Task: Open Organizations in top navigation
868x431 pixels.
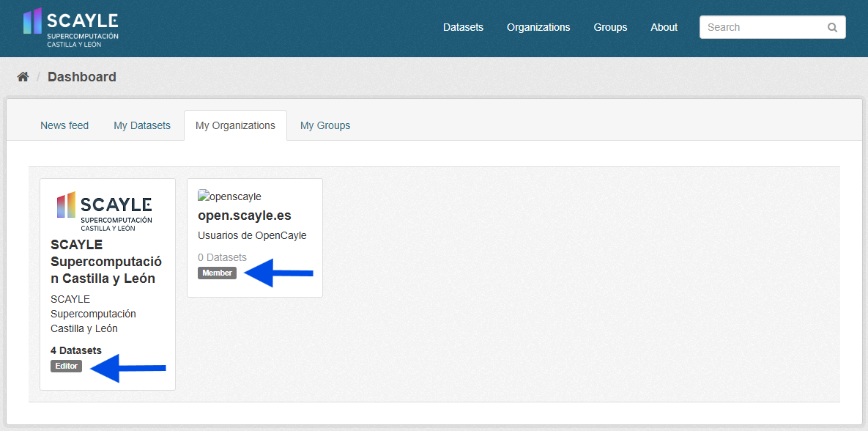Action: [x=538, y=27]
